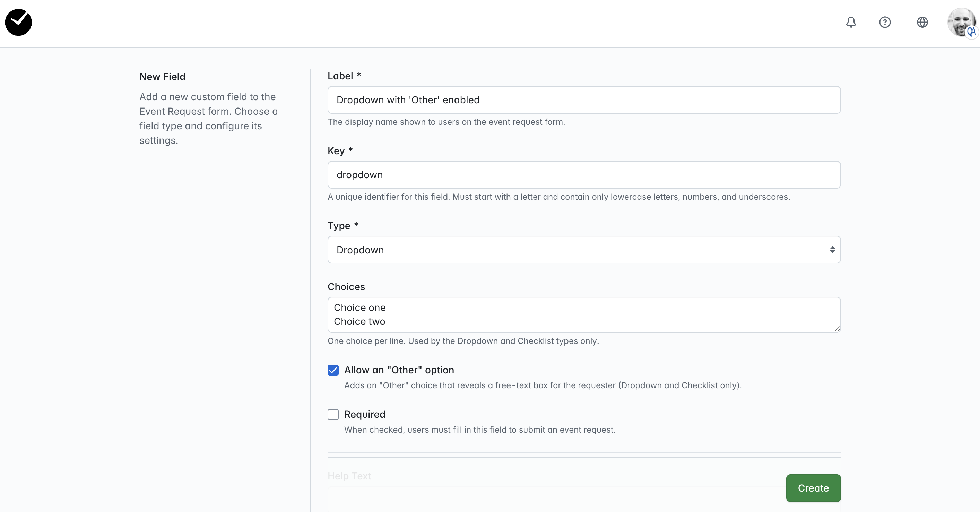
Task: Open the language globe icon
Action: point(922,23)
